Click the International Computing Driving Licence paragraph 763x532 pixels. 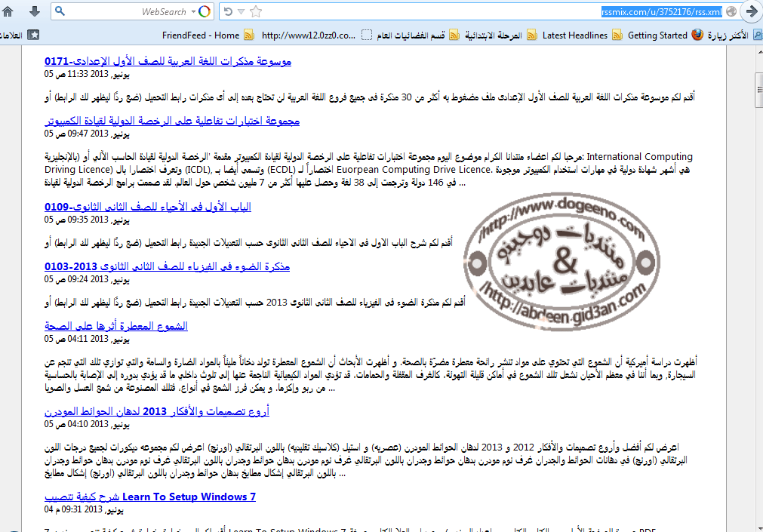coord(368,170)
